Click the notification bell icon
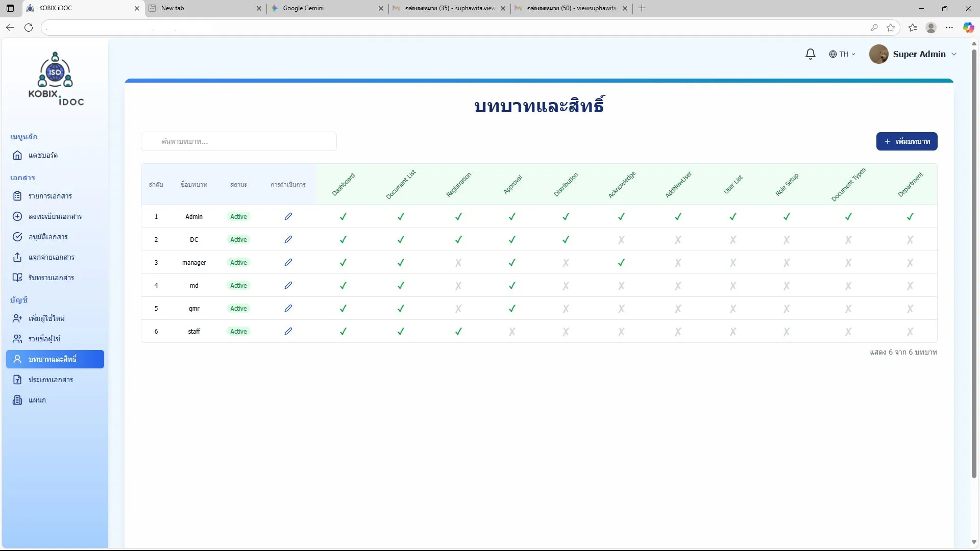Screen dimensions: 980x551 click(810, 54)
